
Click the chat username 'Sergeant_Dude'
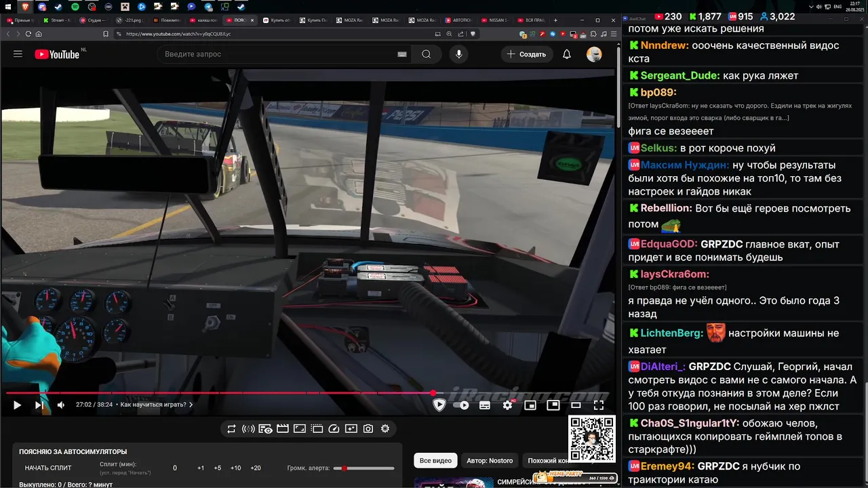(x=680, y=75)
